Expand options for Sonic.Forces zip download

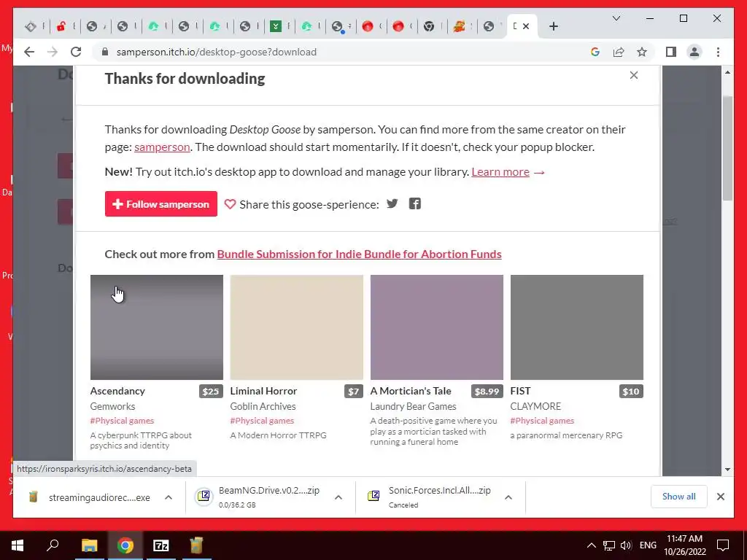508,497
